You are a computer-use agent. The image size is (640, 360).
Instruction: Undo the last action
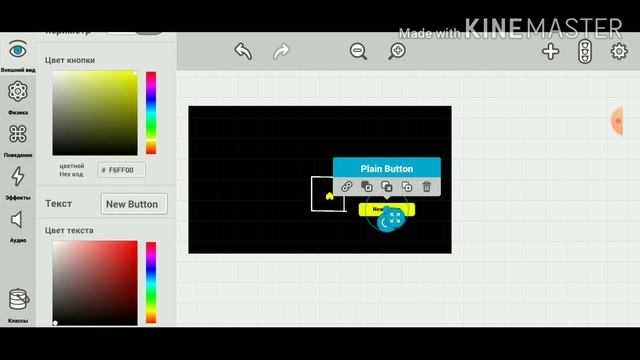click(x=243, y=51)
